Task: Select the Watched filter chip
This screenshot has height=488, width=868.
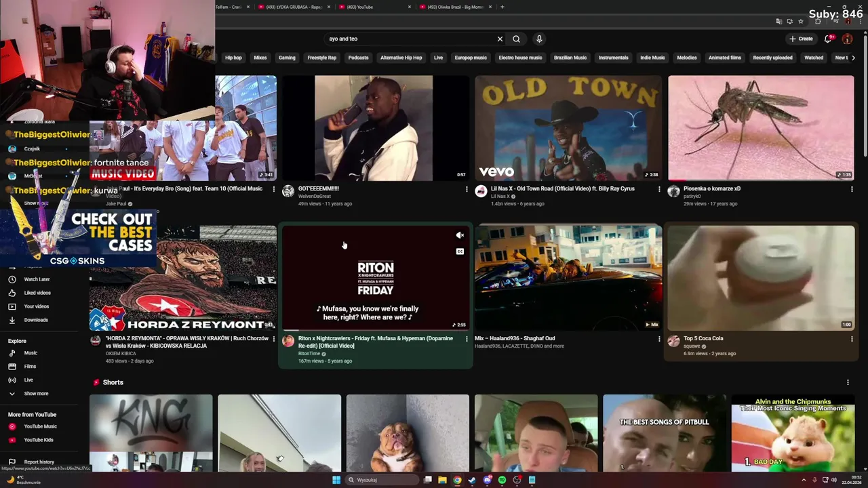Action: pyautogui.click(x=814, y=58)
